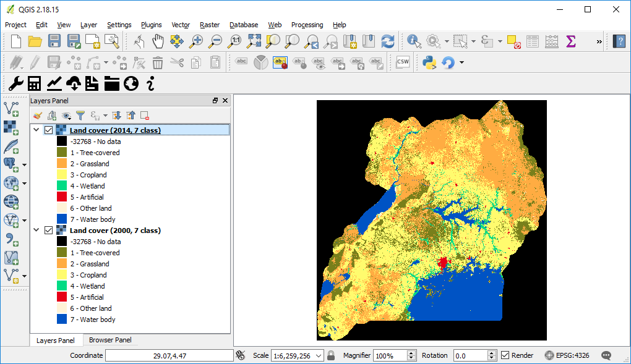Image resolution: width=631 pixels, height=364 pixels.
Task: Open the Python console icon
Action: point(429,62)
